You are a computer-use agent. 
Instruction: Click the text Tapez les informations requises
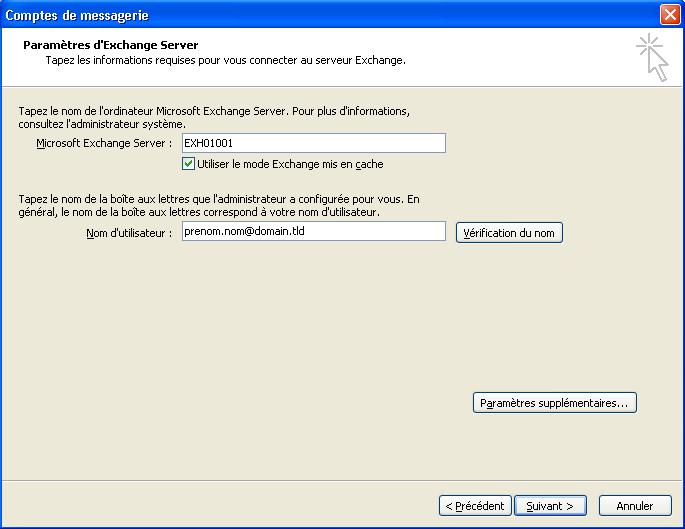121,60
